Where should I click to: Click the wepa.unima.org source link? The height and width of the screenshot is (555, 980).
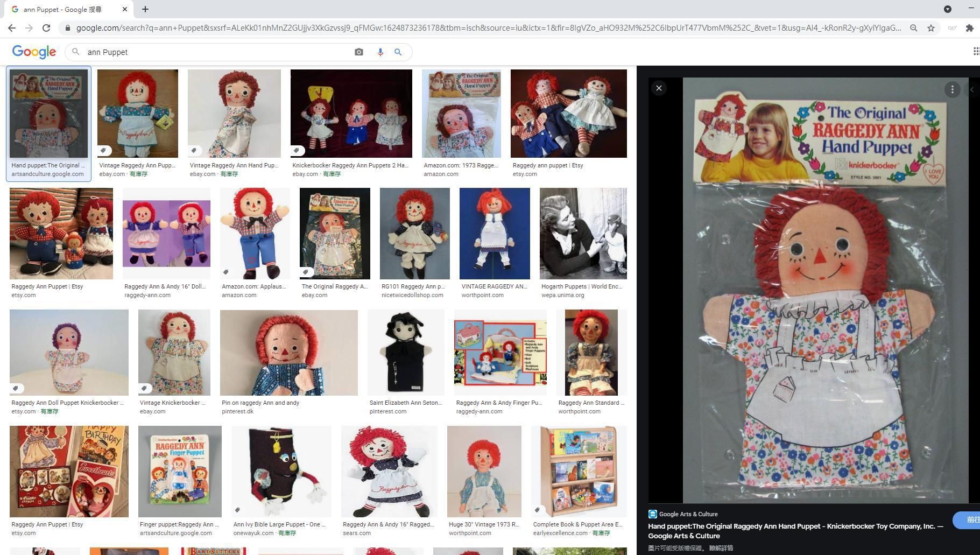tap(562, 295)
